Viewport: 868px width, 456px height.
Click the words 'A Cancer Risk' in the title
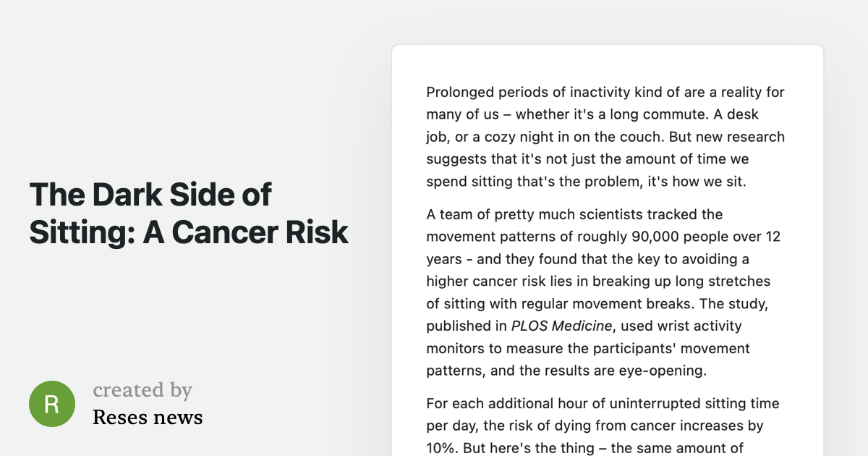click(x=246, y=232)
